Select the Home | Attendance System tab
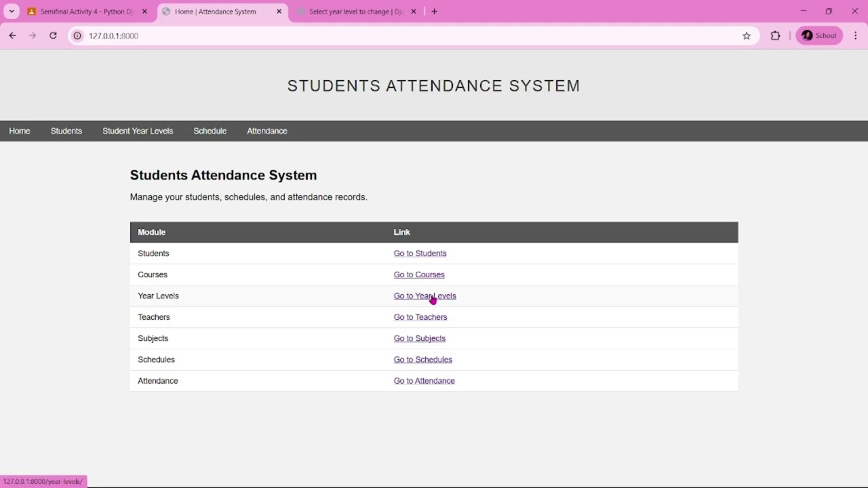This screenshot has width=868, height=488. pos(222,12)
